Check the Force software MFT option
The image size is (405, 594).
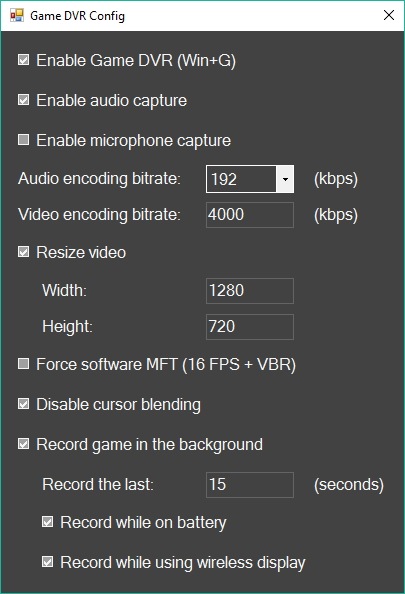23,364
